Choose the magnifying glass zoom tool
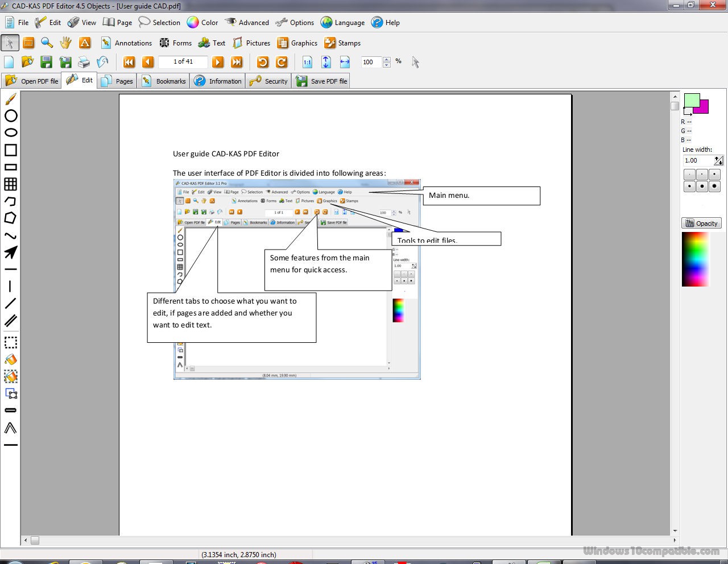The image size is (728, 564). (47, 43)
